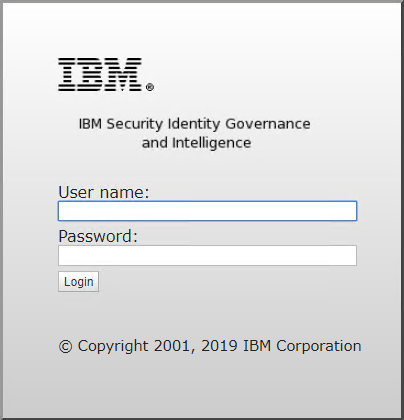Click the Copyright 2001, 2019 IBM Corporation text
The width and height of the screenshot is (404, 420).
coord(210,346)
